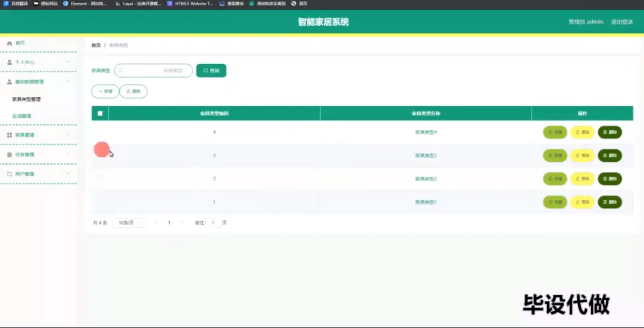The height and width of the screenshot is (328, 644).
Task: Select the user icon next to 个人中心
Action: pyautogui.click(x=9, y=62)
